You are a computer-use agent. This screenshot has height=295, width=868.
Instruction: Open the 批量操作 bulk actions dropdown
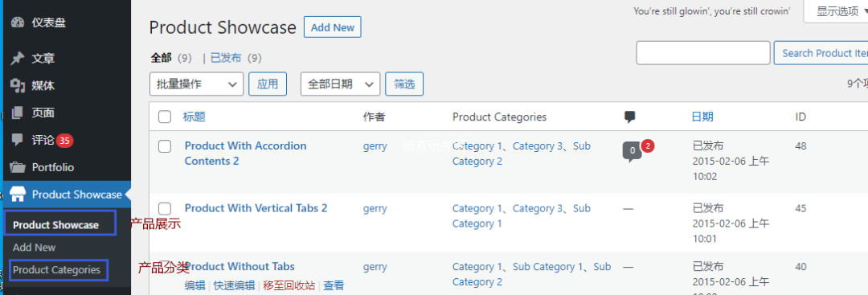point(197,84)
